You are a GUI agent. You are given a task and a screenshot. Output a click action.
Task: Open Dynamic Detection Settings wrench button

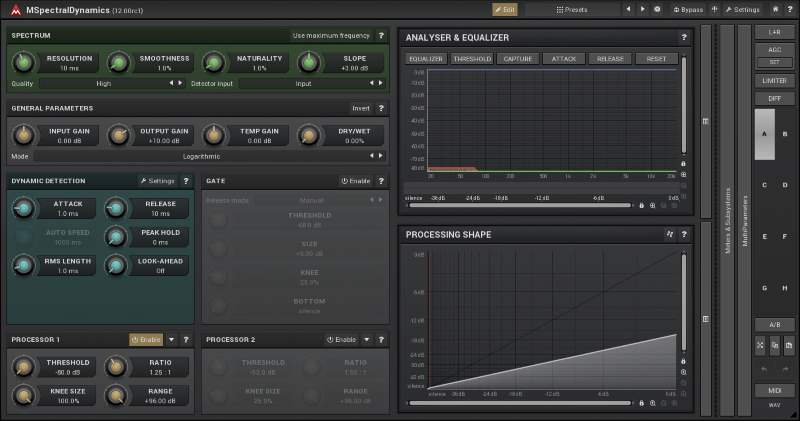tap(157, 181)
